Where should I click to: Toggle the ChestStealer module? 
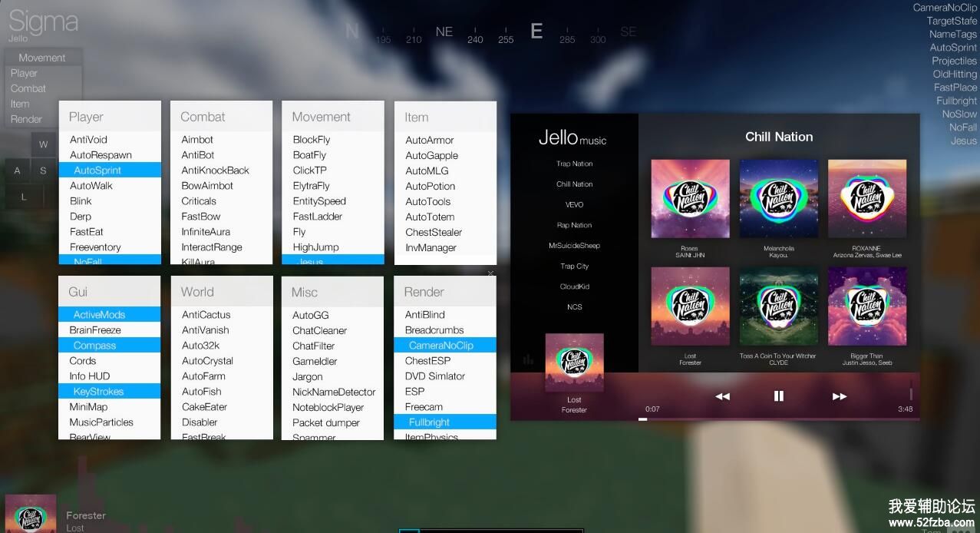(445, 233)
